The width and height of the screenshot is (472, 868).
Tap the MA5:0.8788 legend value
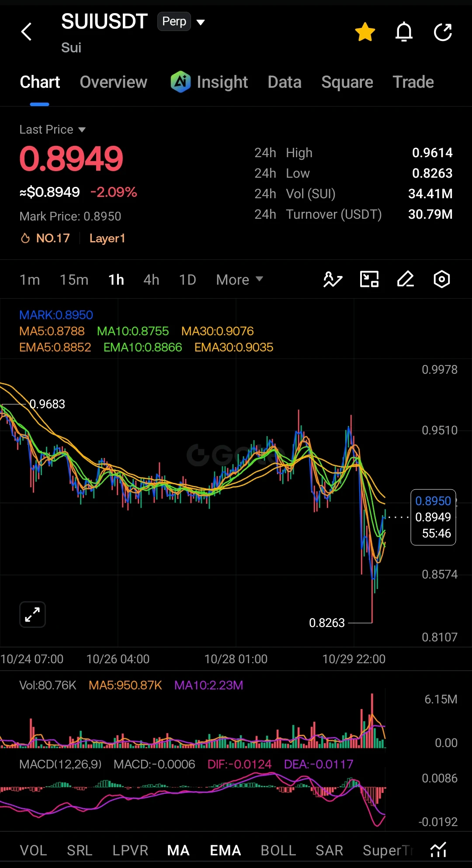coord(52,331)
